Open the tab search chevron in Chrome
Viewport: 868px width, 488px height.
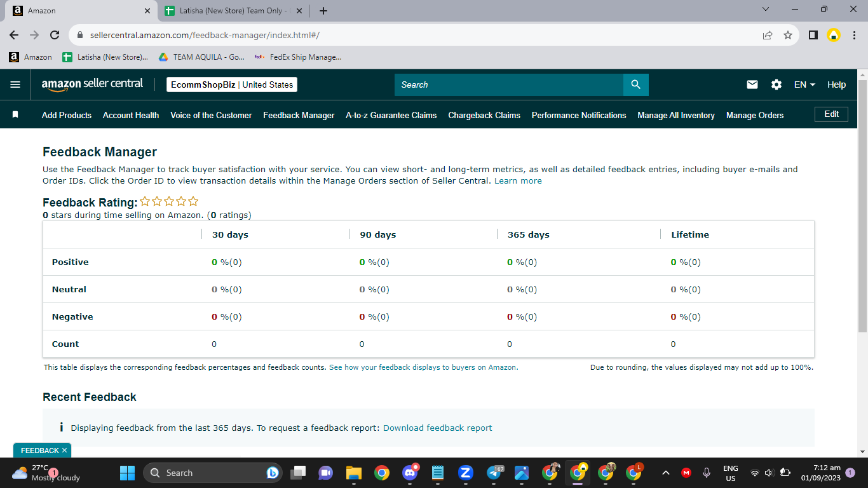[x=766, y=10]
